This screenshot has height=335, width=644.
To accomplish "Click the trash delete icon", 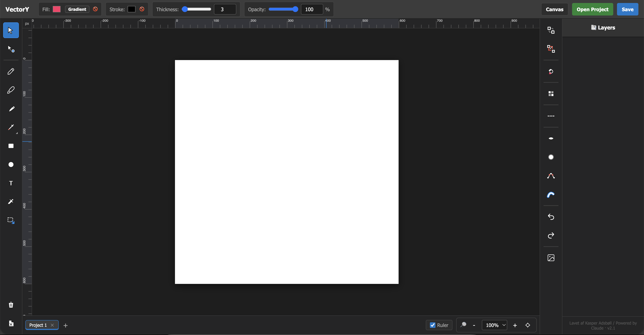I will pyautogui.click(x=11, y=305).
